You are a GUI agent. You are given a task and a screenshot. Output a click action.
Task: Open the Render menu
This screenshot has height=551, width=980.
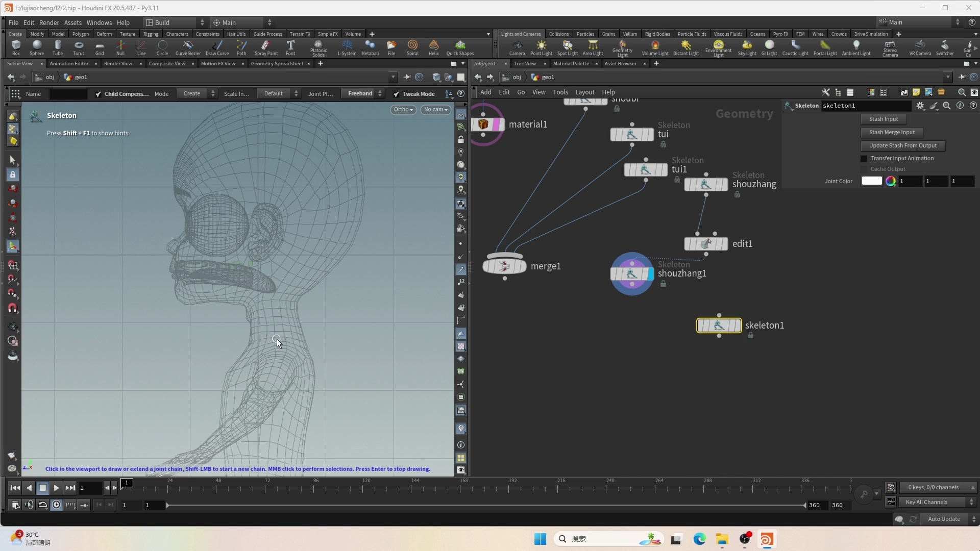coord(49,22)
